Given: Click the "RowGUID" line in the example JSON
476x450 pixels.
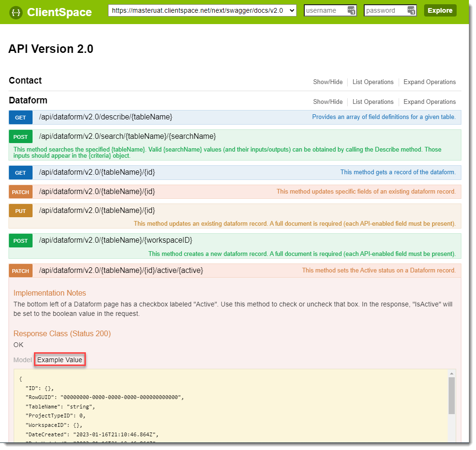Looking at the screenshot, I should (x=105, y=398).
